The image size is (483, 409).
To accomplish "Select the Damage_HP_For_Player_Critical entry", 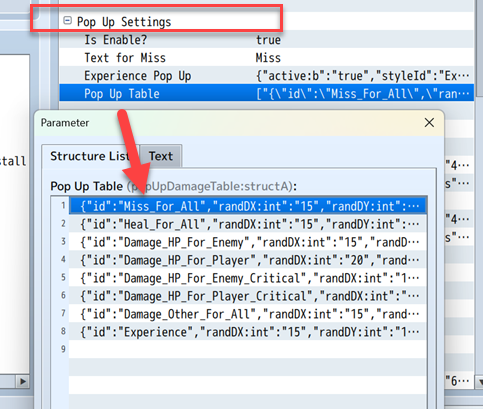I will 248,296.
